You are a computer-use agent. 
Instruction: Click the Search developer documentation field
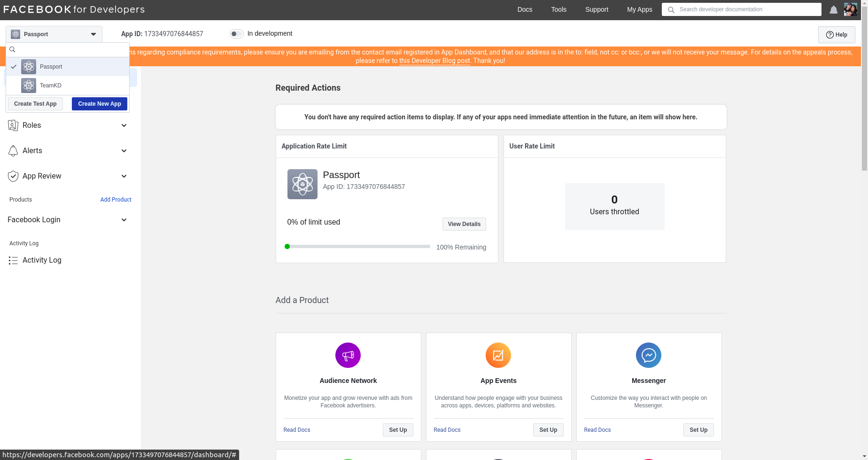747,9
